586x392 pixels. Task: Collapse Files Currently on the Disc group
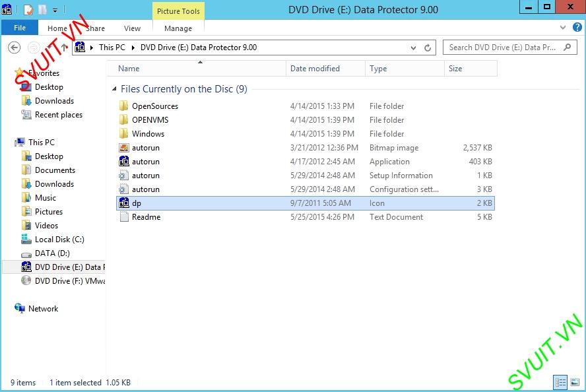[114, 89]
